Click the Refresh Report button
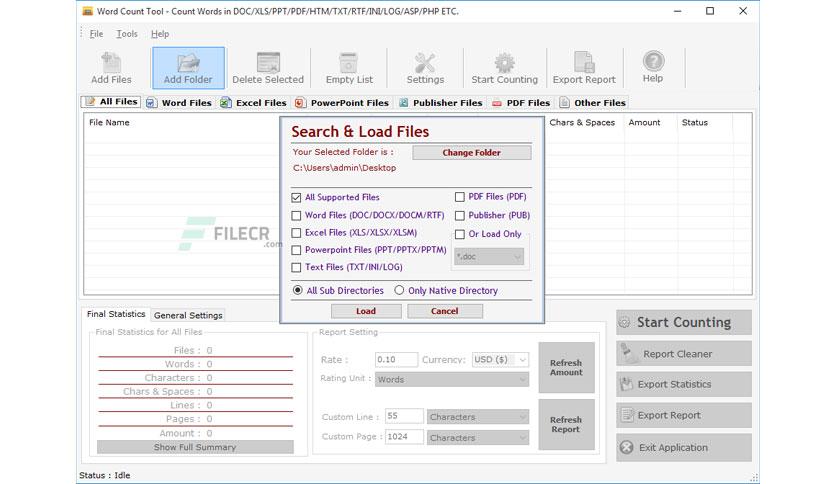 (x=566, y=425)
